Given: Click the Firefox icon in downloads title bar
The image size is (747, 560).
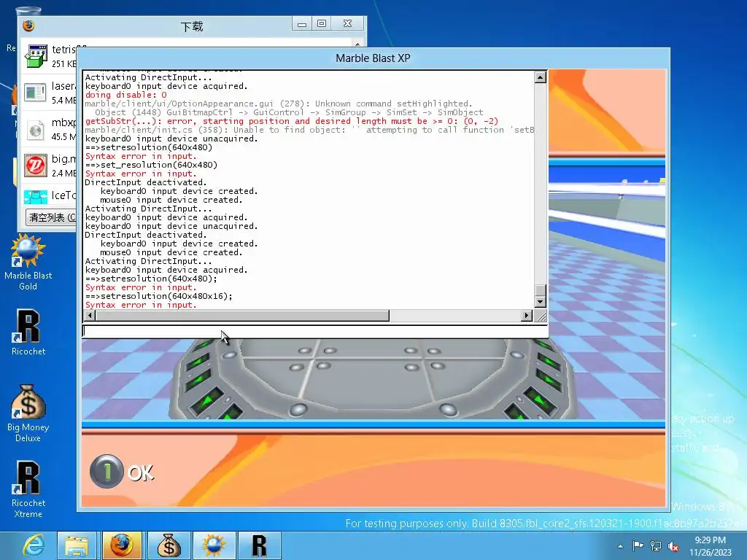Looking at the screenshot, I should click(x=28, y=26).
